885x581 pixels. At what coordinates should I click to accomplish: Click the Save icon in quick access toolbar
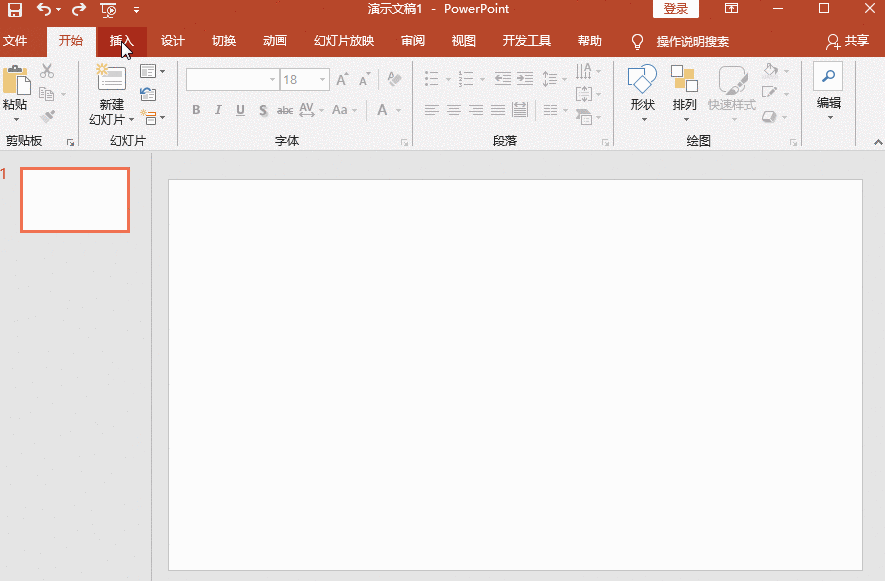click(15, 10)
